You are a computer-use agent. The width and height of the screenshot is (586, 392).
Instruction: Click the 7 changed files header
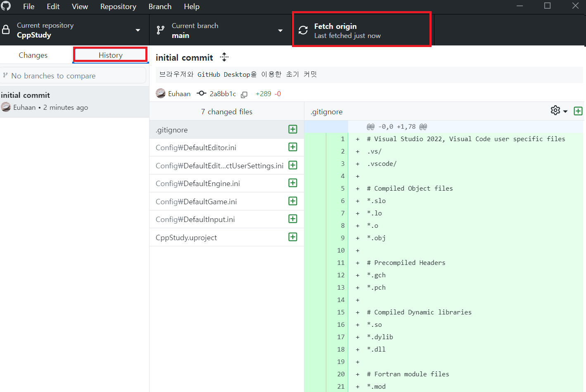coord(227,111)
